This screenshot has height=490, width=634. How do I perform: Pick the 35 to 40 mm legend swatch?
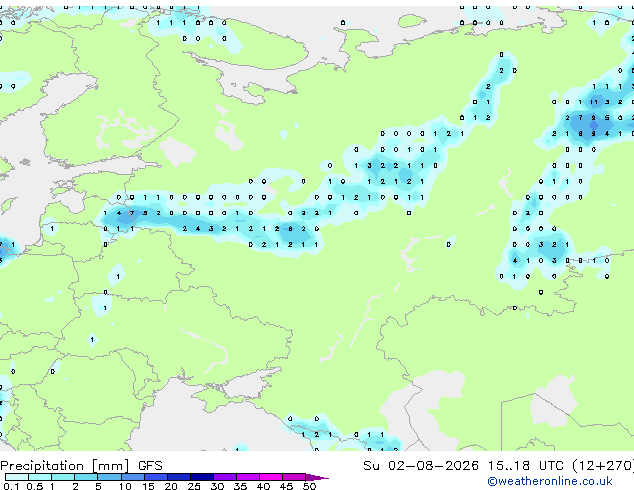click(248, 477)
